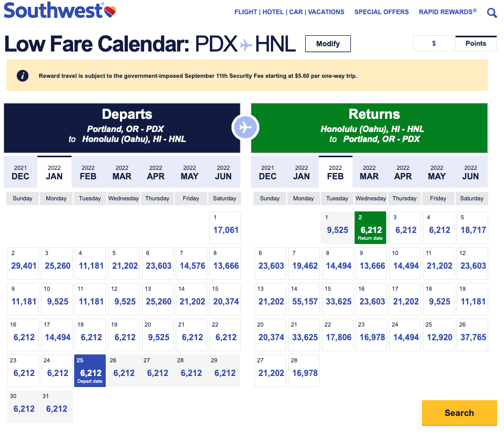Open the Rapid Rewards menu
Screen dimensions: 504x437
[447, 12]
